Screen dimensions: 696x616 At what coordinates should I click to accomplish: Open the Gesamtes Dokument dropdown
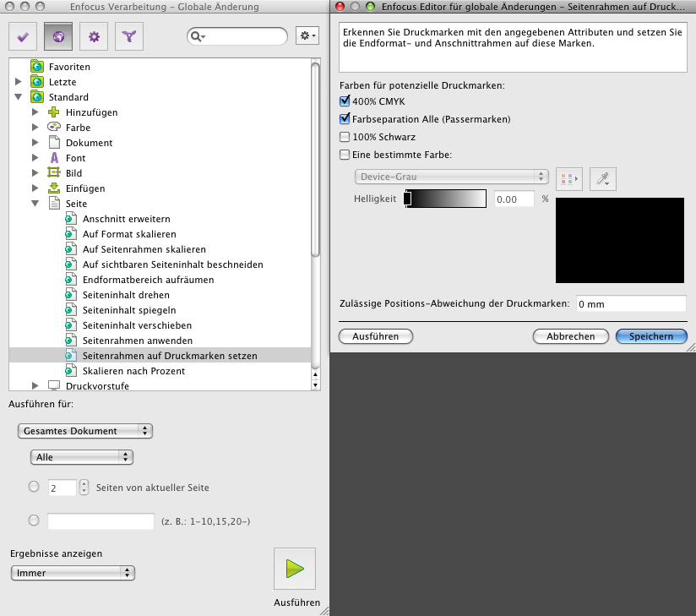(85, 431)
